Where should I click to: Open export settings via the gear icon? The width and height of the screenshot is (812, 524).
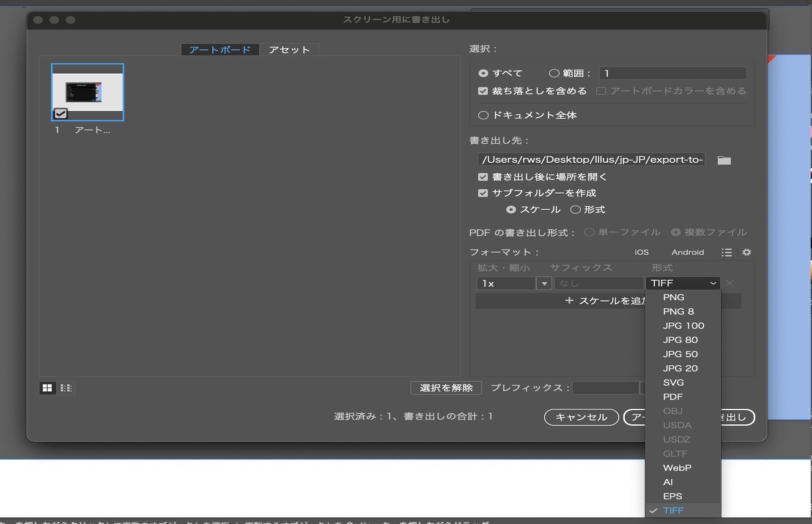[746, 252]
